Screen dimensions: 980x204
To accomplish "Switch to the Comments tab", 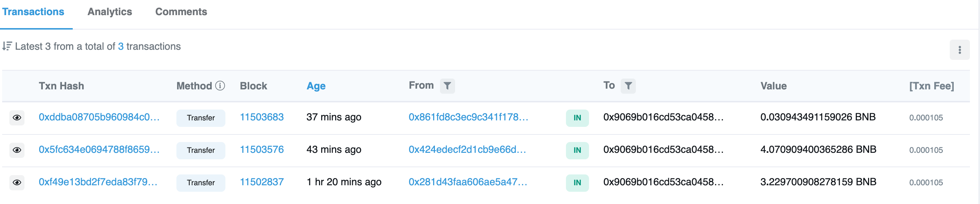I will (181, 12).
